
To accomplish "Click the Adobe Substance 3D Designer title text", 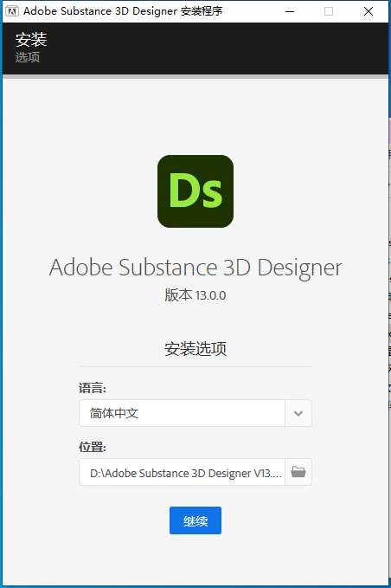I will (x=195, y=268).
